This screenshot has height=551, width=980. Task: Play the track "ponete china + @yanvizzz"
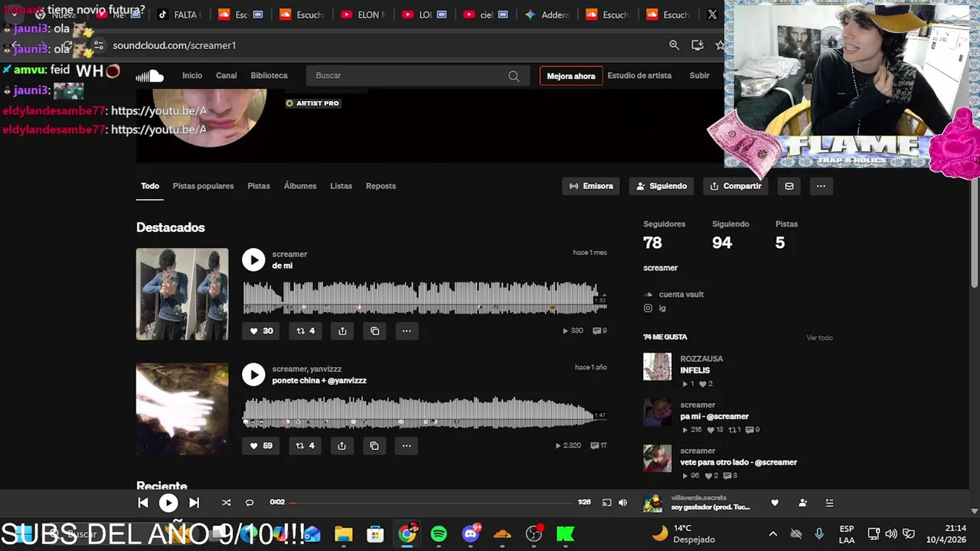[253, 374]
